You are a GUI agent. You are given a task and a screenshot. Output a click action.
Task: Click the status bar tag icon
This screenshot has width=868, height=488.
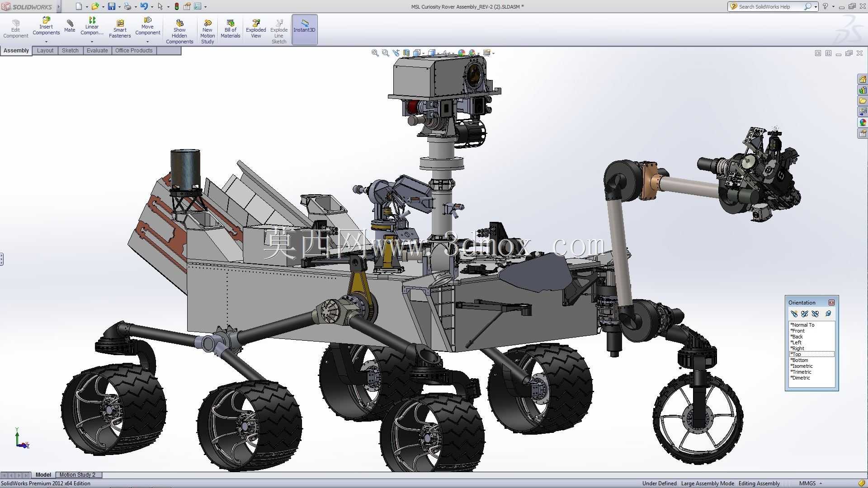coord(862,483)
